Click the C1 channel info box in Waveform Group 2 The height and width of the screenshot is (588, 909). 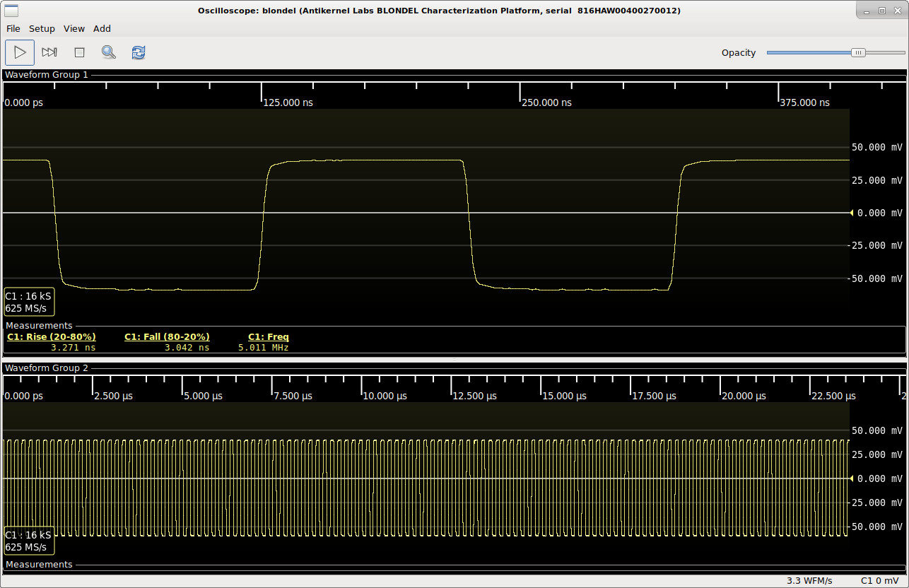pos(29,541)
